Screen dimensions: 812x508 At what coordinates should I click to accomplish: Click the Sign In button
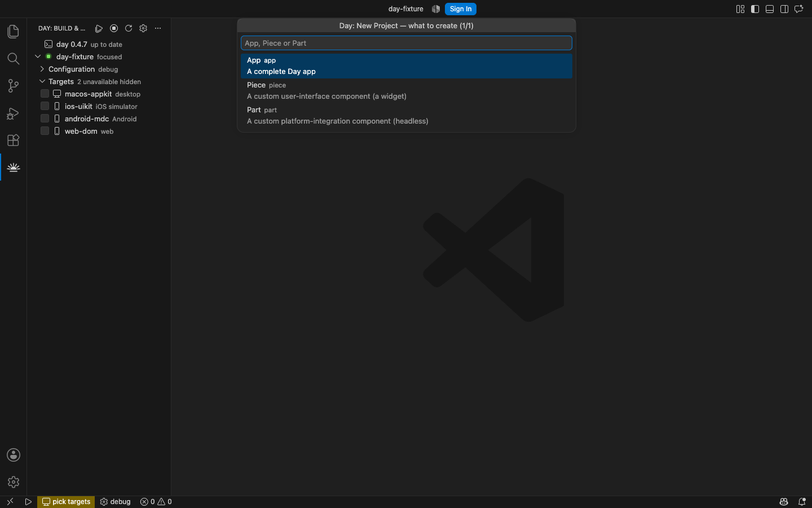461,9
